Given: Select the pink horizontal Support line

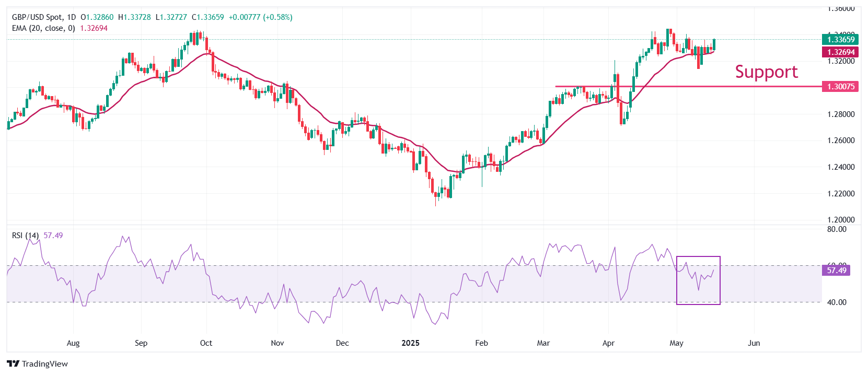Looking at the screenshot, I should coord(679,87).
